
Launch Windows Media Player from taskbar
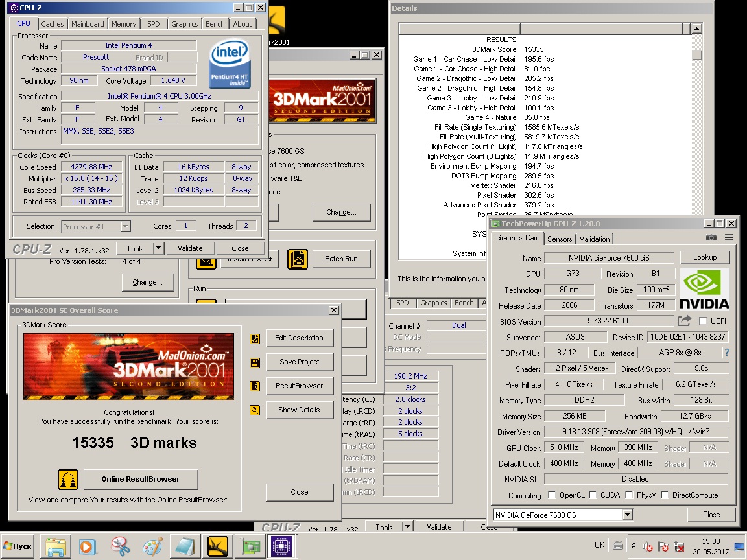(87, 546)
